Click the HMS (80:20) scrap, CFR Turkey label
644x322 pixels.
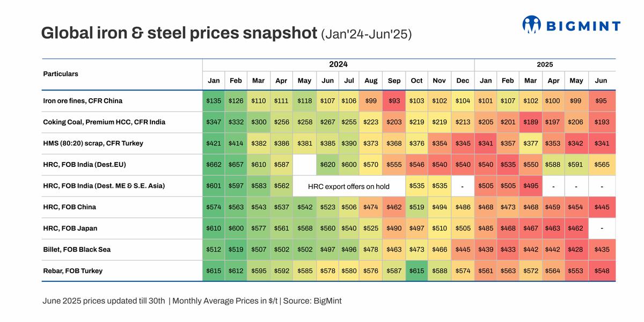(x=94, y=143)
